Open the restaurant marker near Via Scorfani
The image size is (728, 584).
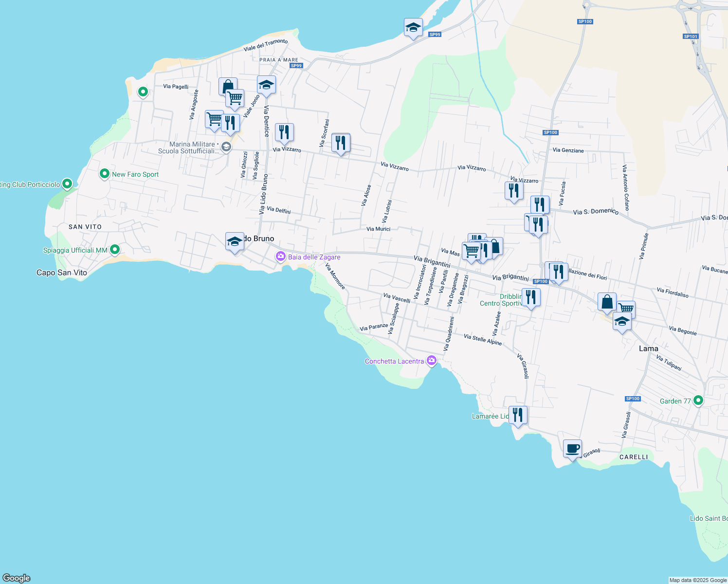[341, 143]
